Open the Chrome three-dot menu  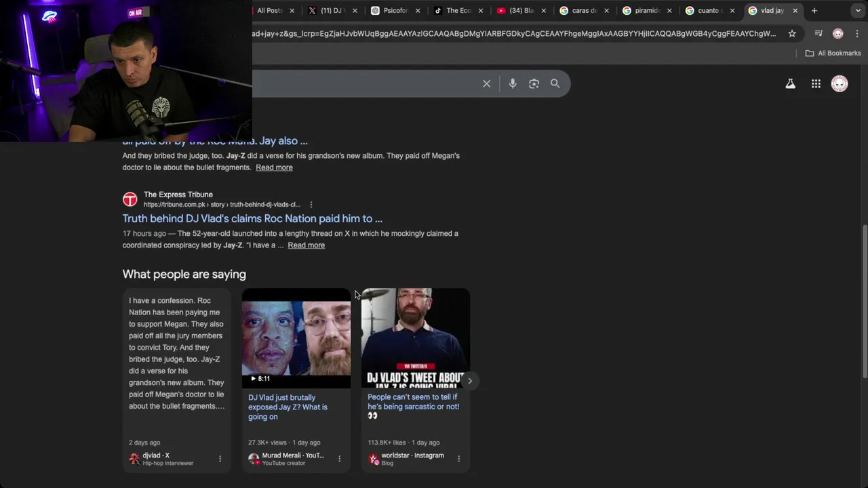[857, 33]
